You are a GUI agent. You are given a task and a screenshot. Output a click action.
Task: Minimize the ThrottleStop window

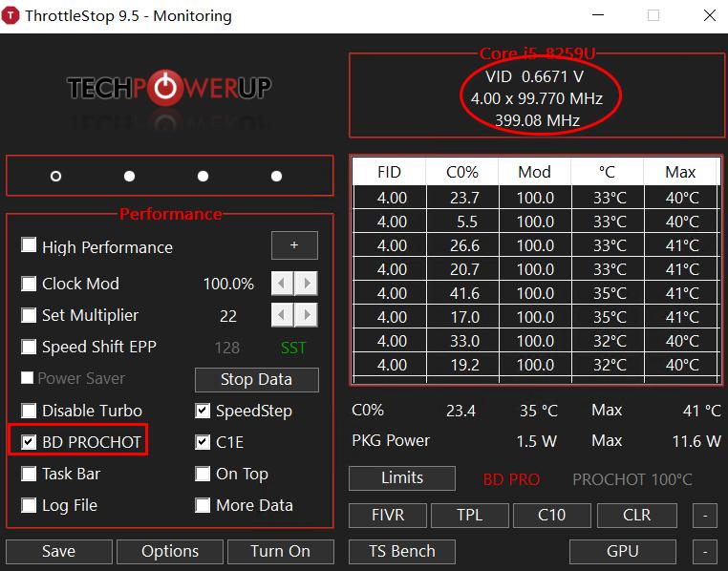[x=598, y=15]
